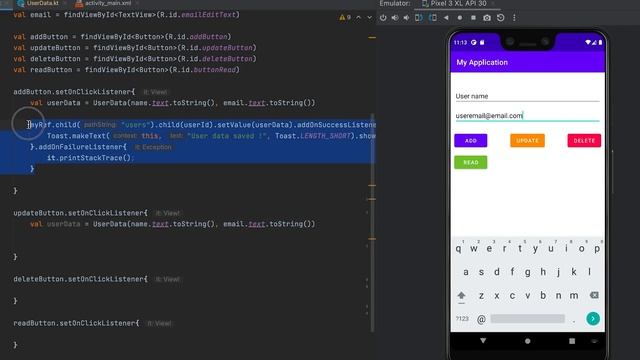The height and width of the screenshot is (360, 640).
Task: Tap the p key on the keyboard
Action: click(597, 249)
